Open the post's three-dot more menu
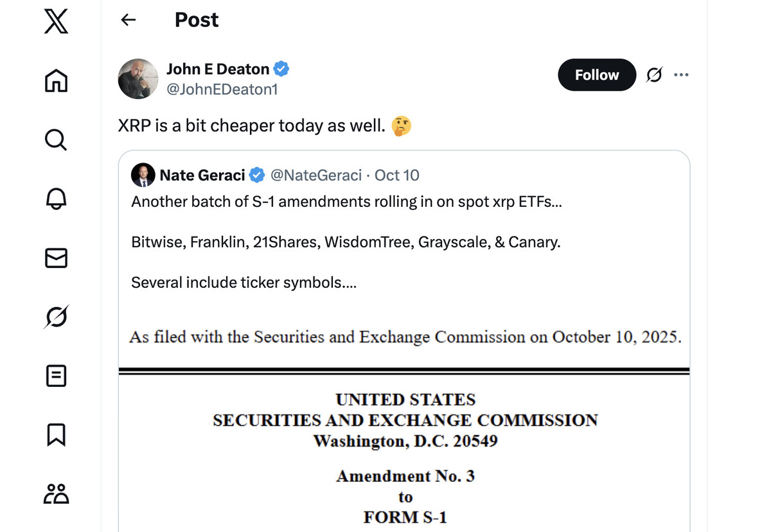This screenshot has width=771, height=532. coord(681,75)
